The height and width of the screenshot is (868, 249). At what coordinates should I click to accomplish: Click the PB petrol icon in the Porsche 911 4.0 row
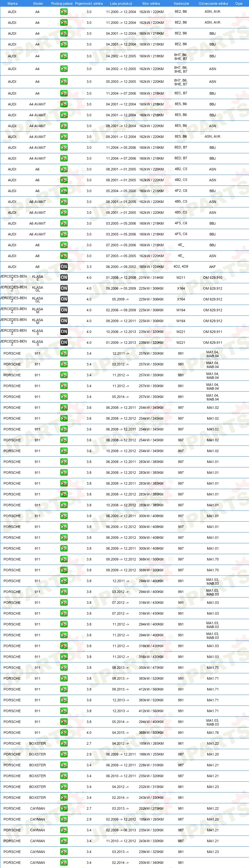(x=64, y=733)
